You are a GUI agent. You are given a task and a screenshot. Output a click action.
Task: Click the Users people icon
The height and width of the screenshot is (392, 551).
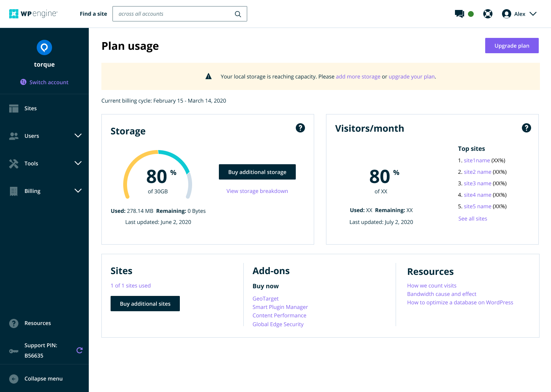pos(14,136)
